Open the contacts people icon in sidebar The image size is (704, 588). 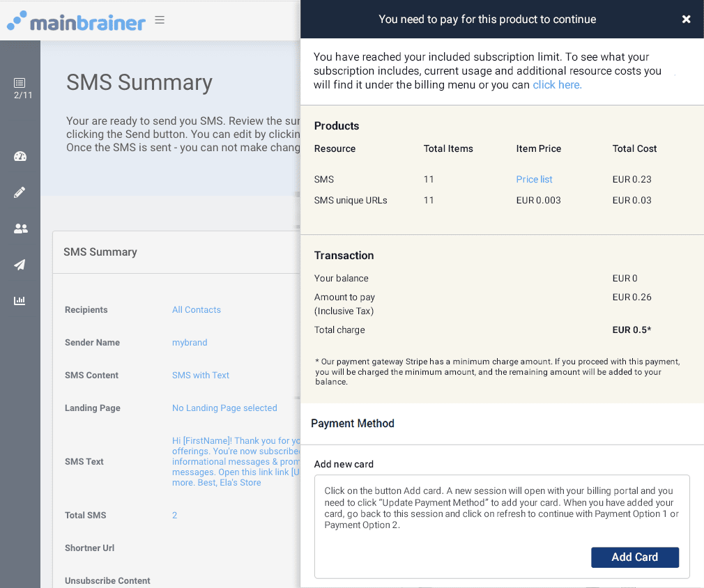(20, 229)
